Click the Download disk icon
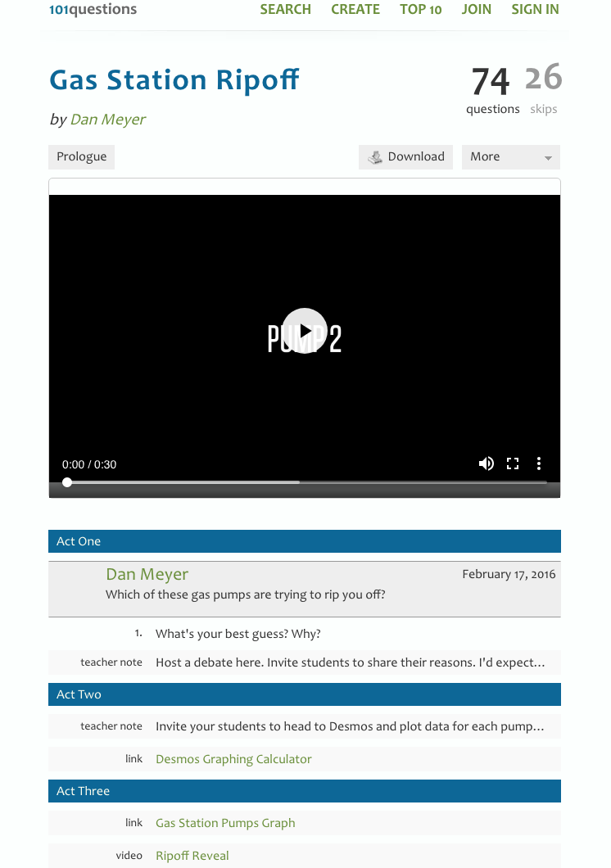The height and width of the screenshot is (868, 611). click(x=375, y=157)
